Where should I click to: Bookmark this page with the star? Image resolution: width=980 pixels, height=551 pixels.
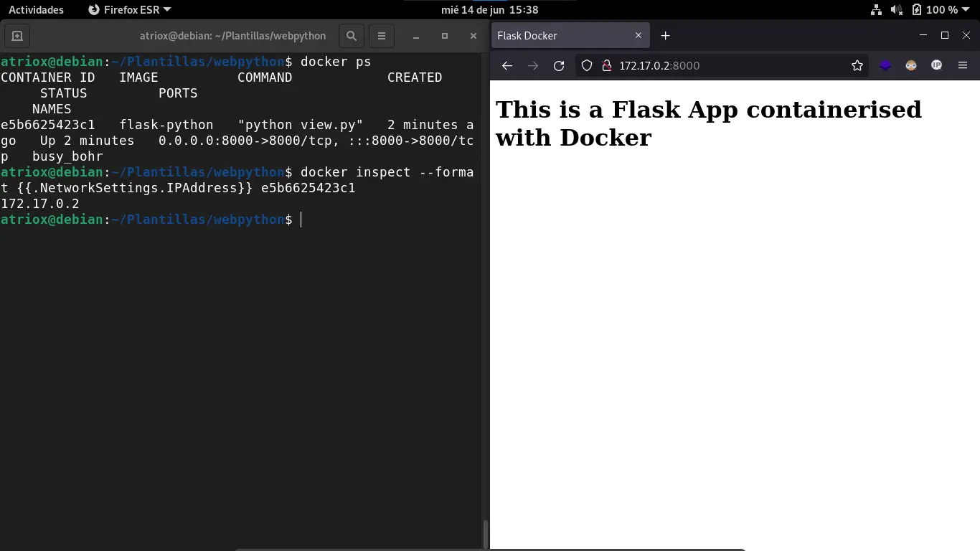click(857, 66)
